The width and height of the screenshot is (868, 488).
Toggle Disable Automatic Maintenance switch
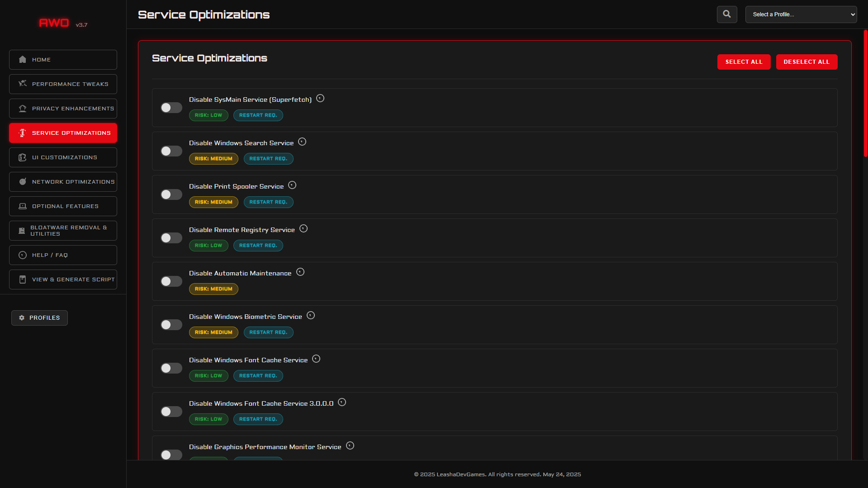coord(171,281)
